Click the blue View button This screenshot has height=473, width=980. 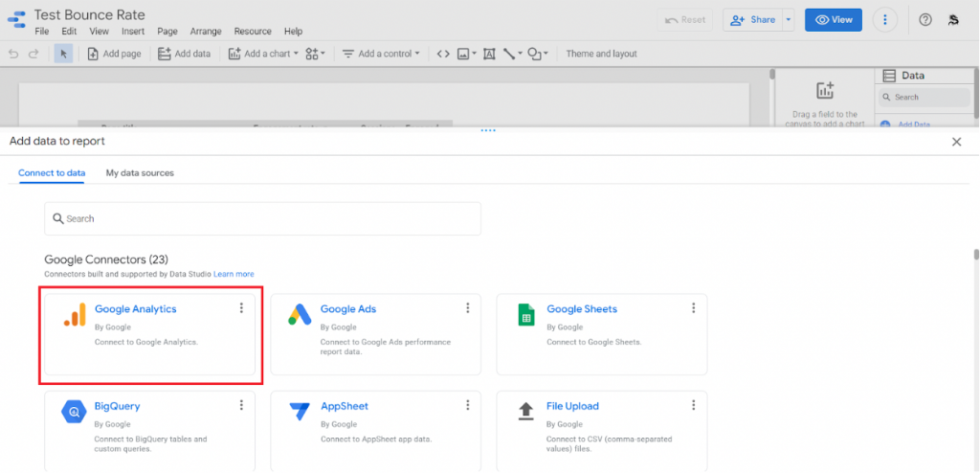coord(834,20)
